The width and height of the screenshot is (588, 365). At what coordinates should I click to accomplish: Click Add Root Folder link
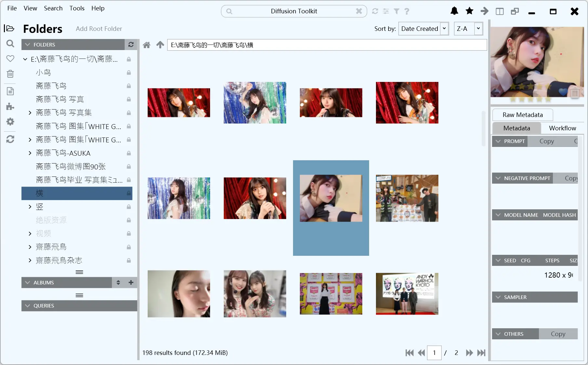pos(99,29)
